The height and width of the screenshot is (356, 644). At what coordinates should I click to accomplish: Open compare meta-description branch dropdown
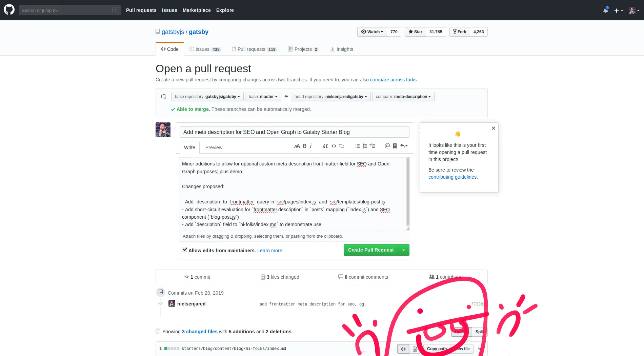[x=403, y=97]
